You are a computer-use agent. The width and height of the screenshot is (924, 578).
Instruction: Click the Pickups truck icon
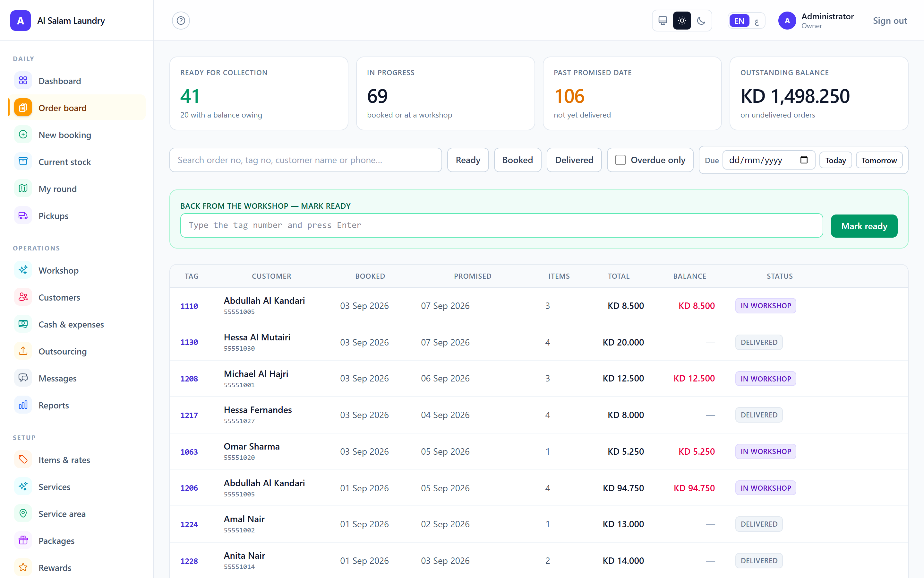coord(23,215)
